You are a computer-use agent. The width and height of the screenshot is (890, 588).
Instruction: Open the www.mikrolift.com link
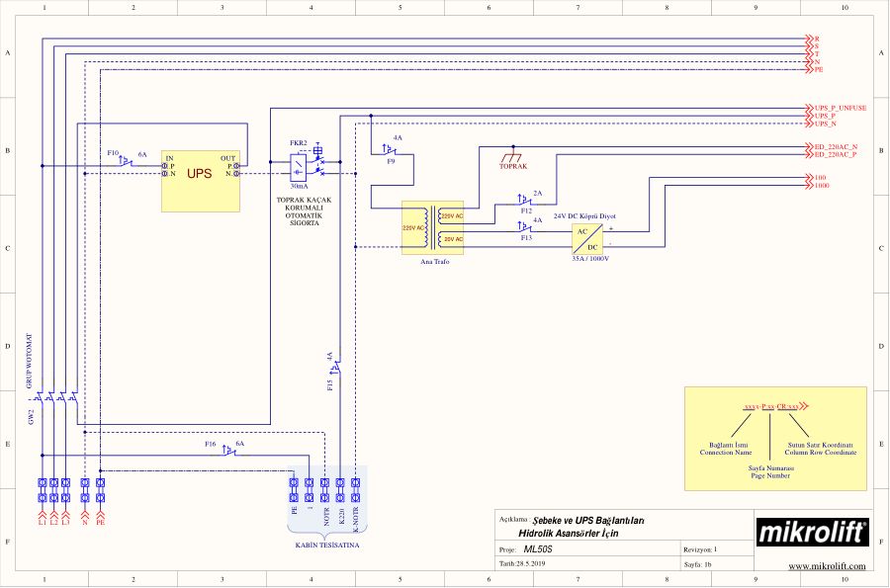click(827, 566)
